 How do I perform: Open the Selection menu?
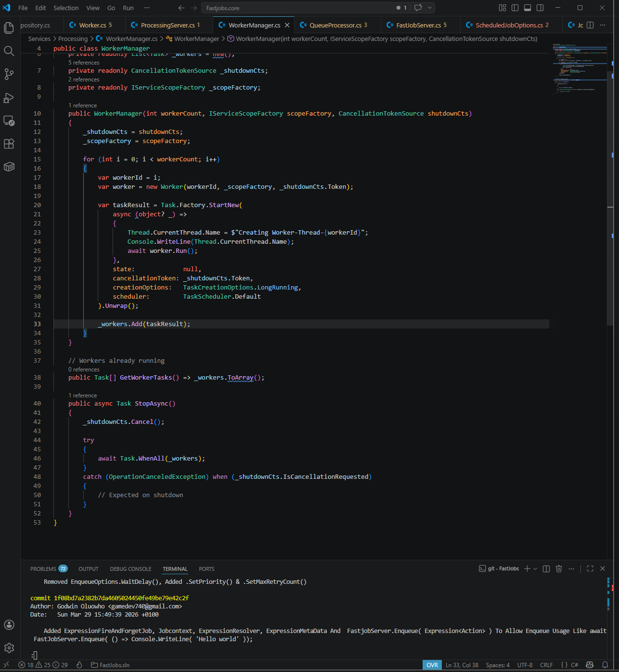(66, 8)
